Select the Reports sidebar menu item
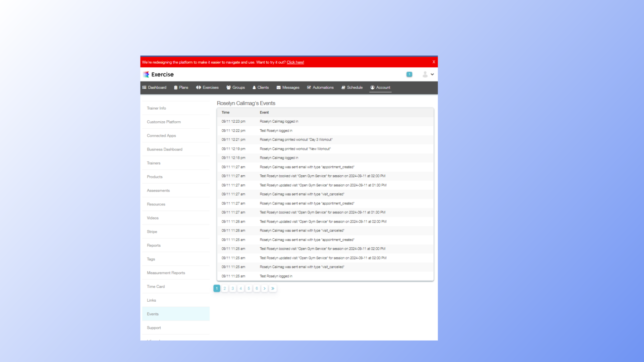 point(154,245)
